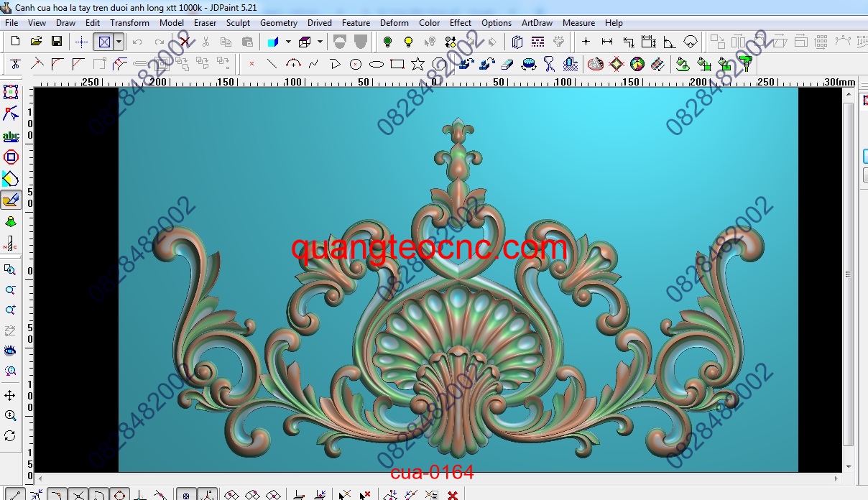Open the Sculpt menu

(x=238, y=23)
